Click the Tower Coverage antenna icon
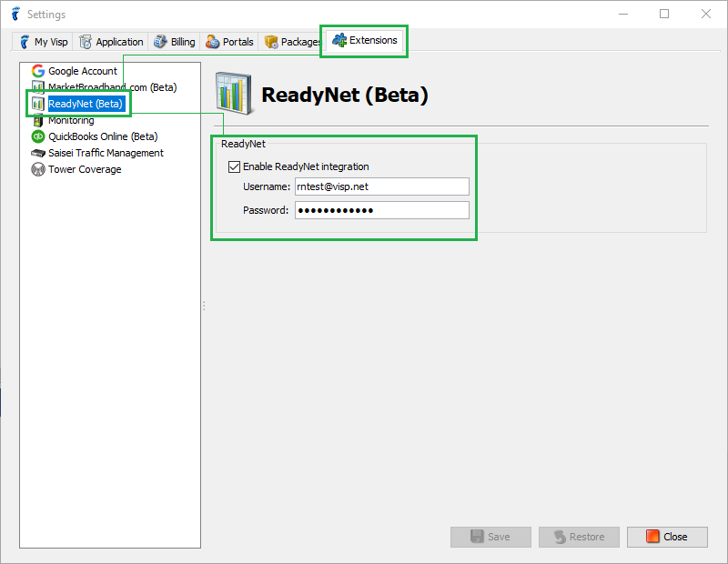728x564 pixels. pyautogui.click(x=38, y=169)
